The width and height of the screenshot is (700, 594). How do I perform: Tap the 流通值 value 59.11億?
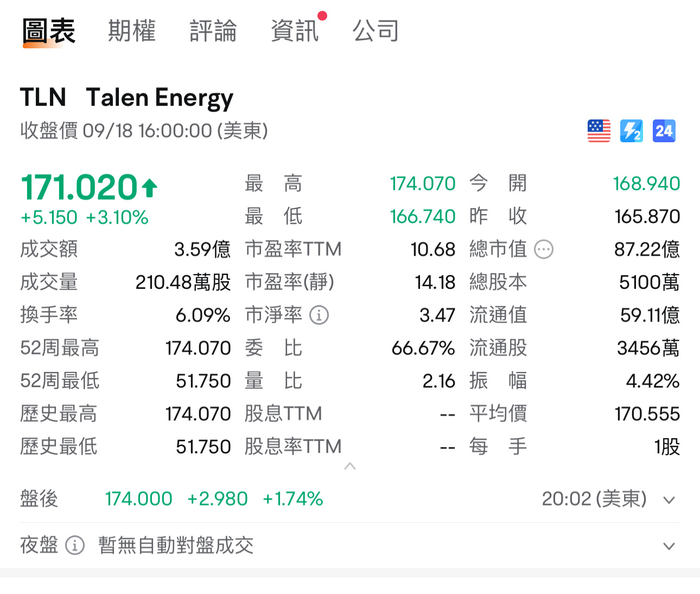click(650, 315)
